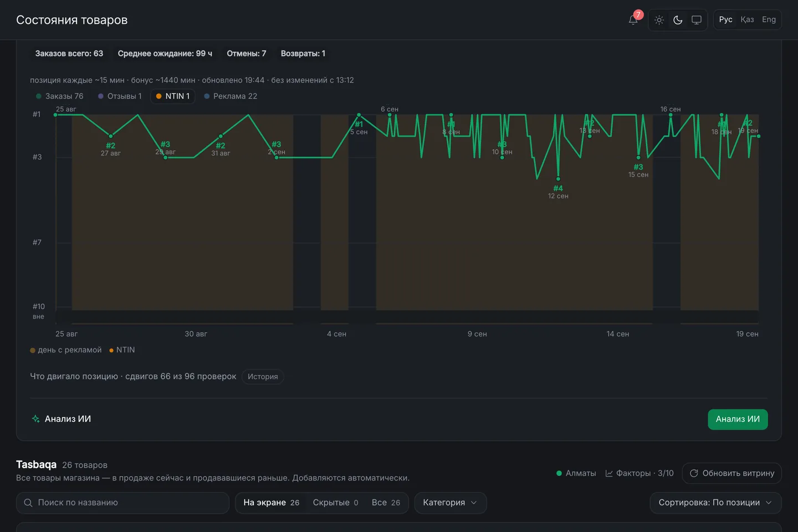Click the Возвраты: 1 stat
The height and width of the screenshot is (532, 798).
pyautogui.click(x=303, y=54)
